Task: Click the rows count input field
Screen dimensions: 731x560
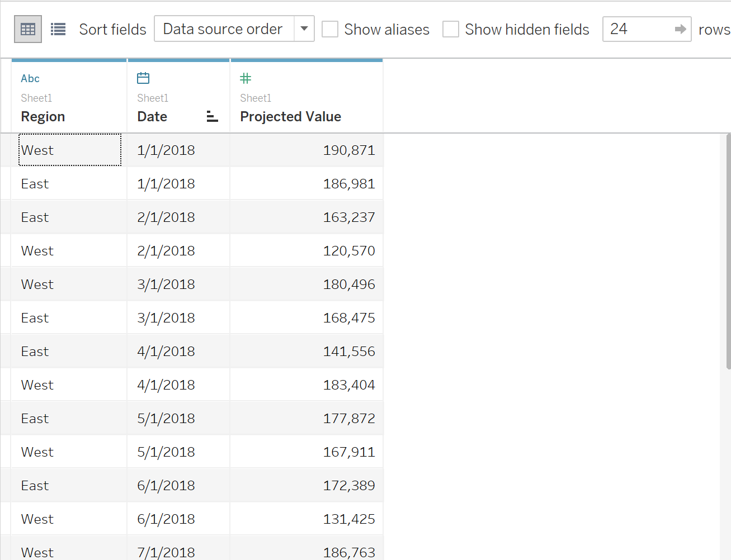Action: (638, 29)
